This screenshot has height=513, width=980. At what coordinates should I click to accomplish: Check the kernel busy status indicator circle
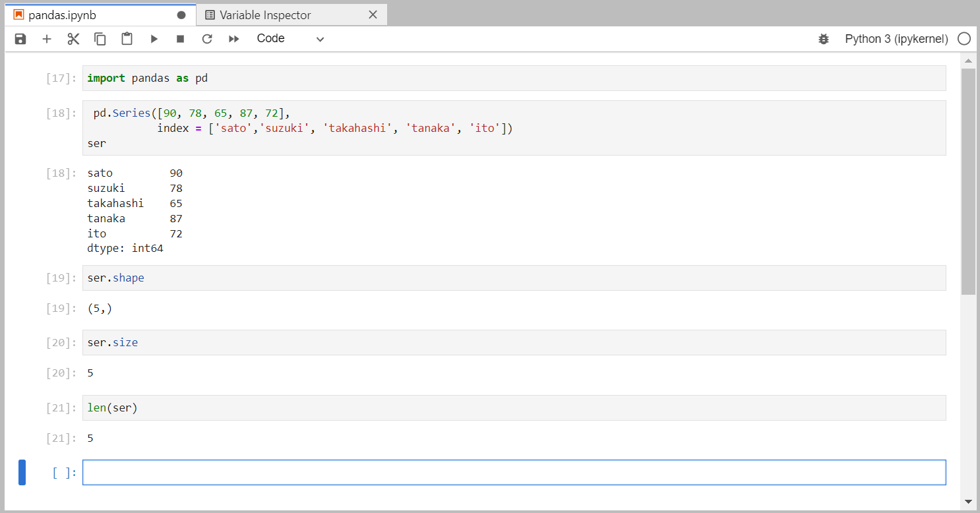[964, 38]
